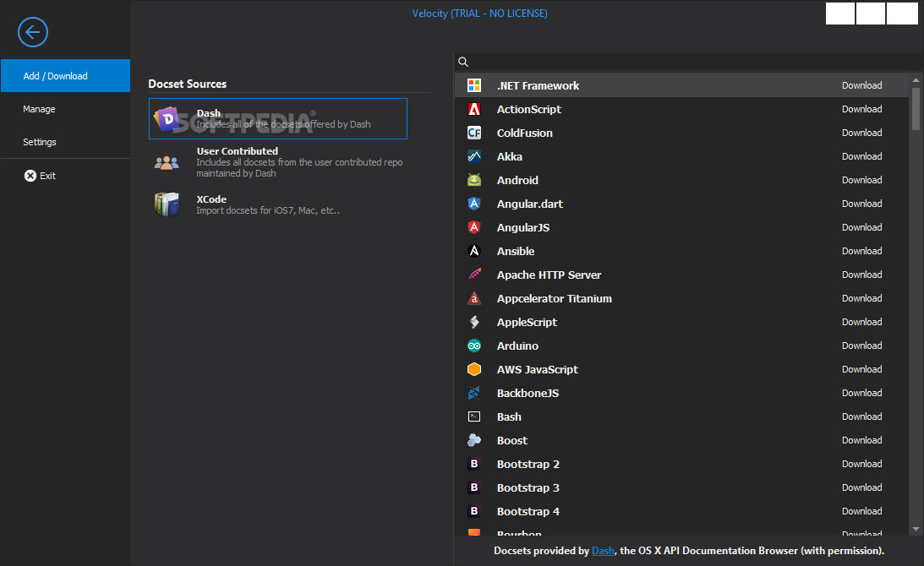The width and height of the screenshot is (924, 566).
Task: Click the circular back arrow icon
Action: tap(32, 32)
